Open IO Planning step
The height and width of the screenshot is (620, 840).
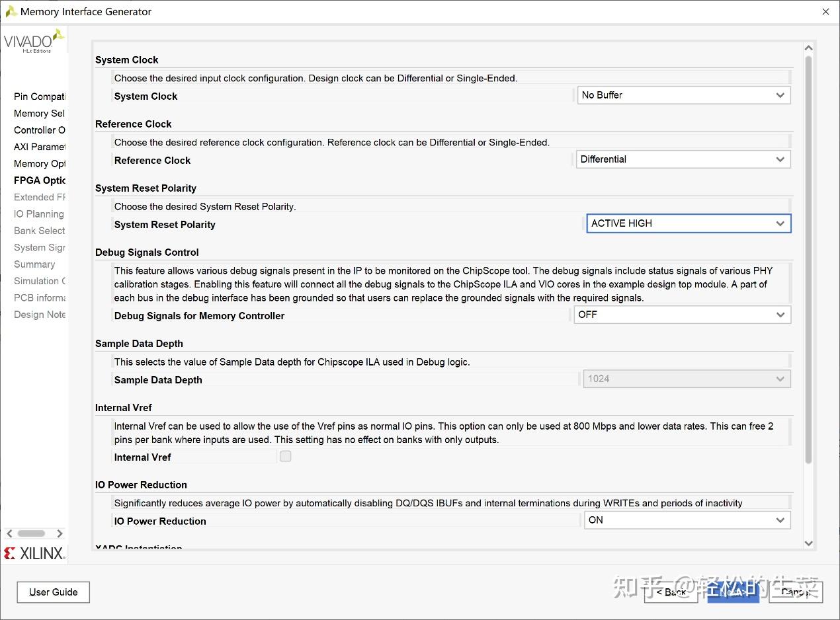(x=40, y=214)
